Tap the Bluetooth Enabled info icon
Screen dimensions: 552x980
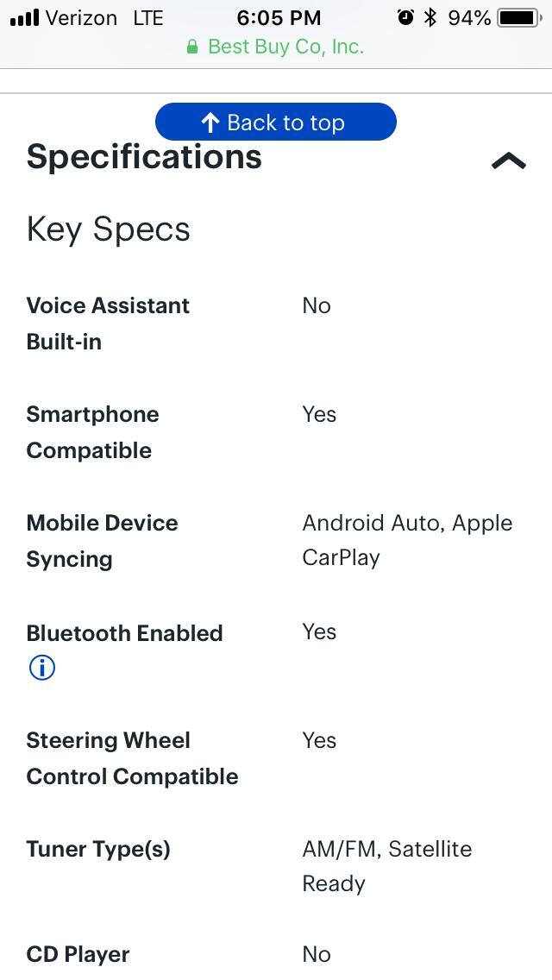[41, 668]
